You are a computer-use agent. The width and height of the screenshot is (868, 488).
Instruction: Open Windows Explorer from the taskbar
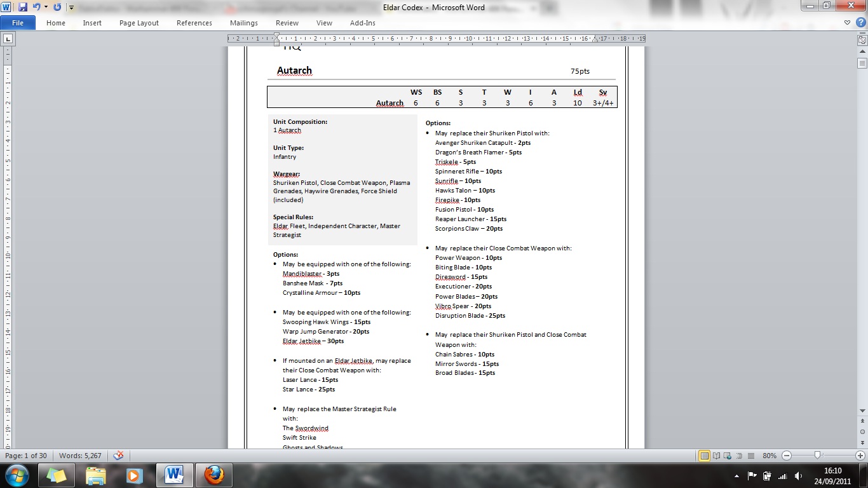[x=95, y=475]
